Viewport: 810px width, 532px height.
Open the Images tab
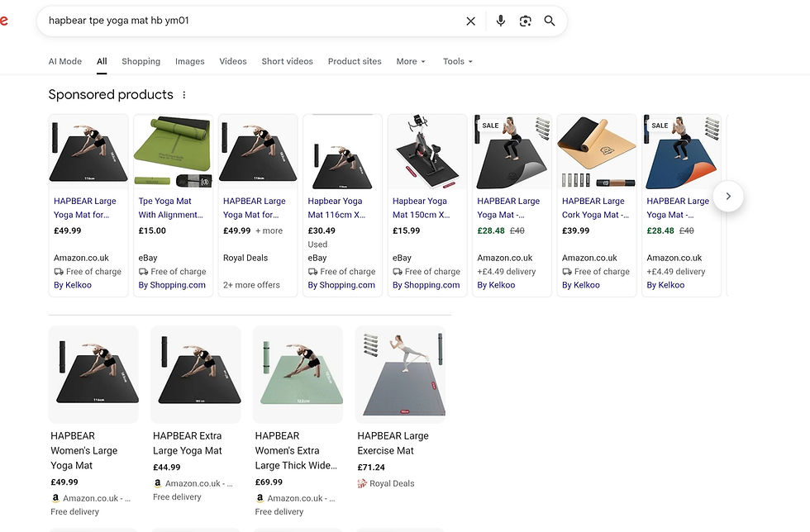189,61
